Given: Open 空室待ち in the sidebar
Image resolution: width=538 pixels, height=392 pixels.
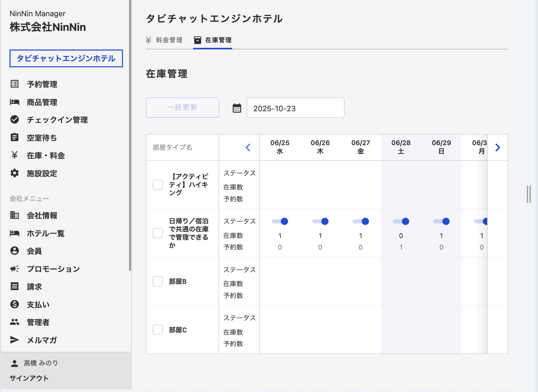Looking at the screenshot, I should coord(42,137).
